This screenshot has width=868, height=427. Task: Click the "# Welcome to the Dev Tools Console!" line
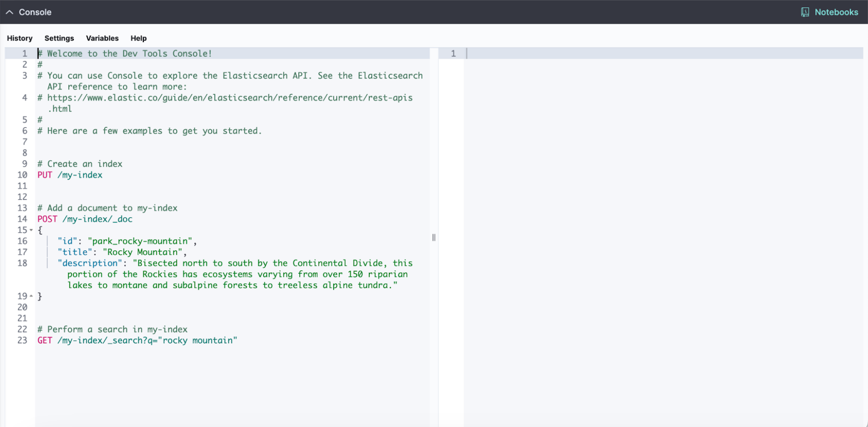click(x=125, y=53)
